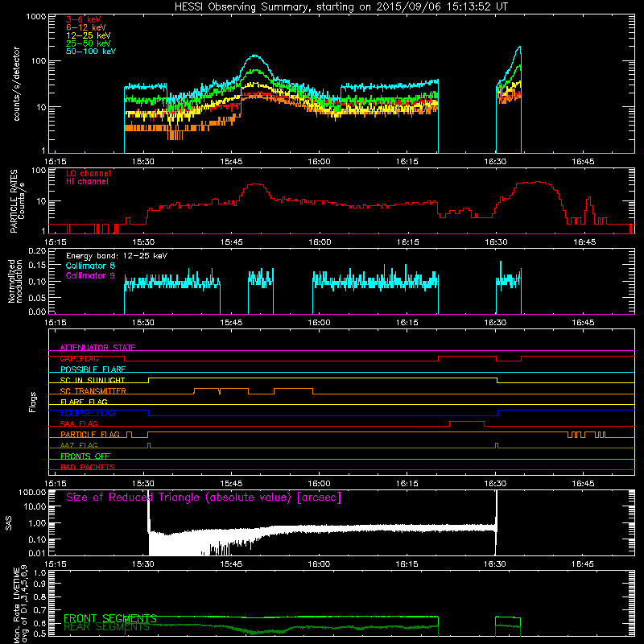The width and height of the screenshot is (644, 644).
Task: Select Collimator 9 legend entry
Action: click(90, 275)
